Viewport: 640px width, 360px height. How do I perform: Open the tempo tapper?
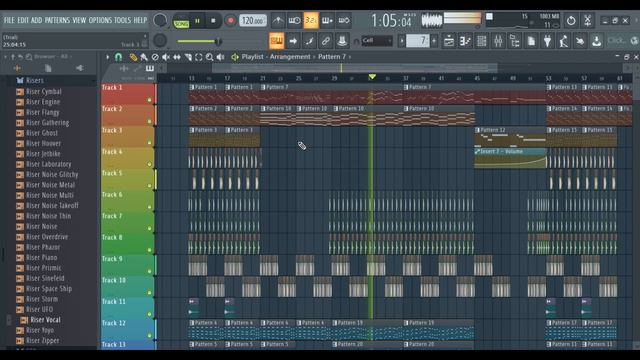[564, 41]
